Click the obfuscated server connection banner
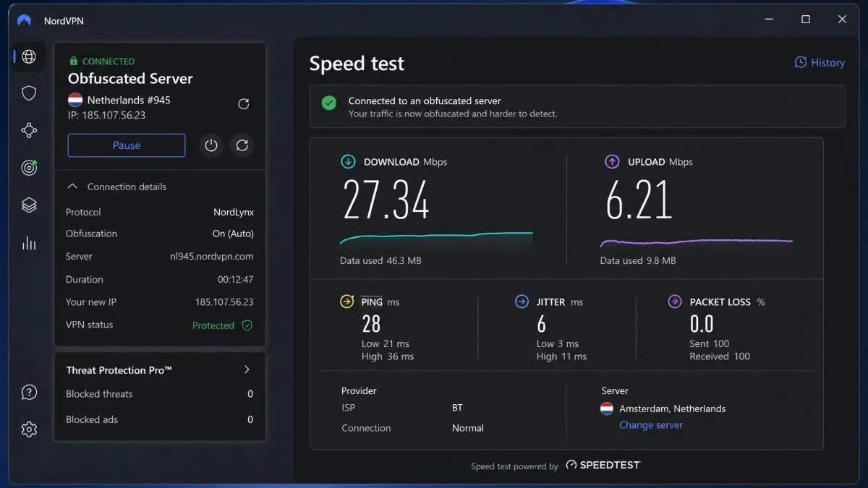The image size is (868, 488). [577, 107]
